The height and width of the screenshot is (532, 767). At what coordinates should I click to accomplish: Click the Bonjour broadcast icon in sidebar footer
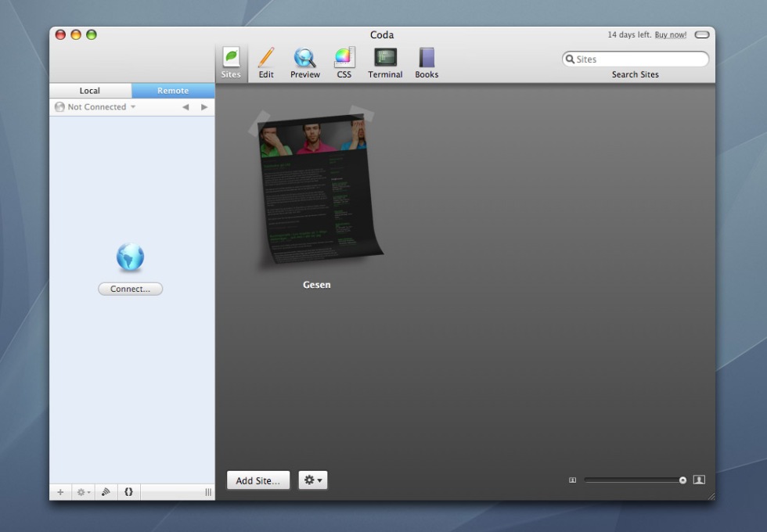[106, 492]
